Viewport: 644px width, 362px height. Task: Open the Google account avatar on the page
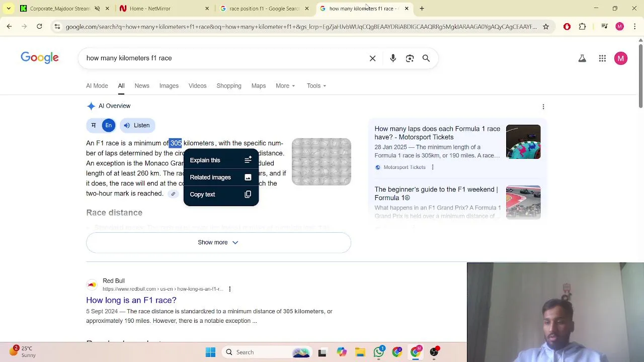621,58
